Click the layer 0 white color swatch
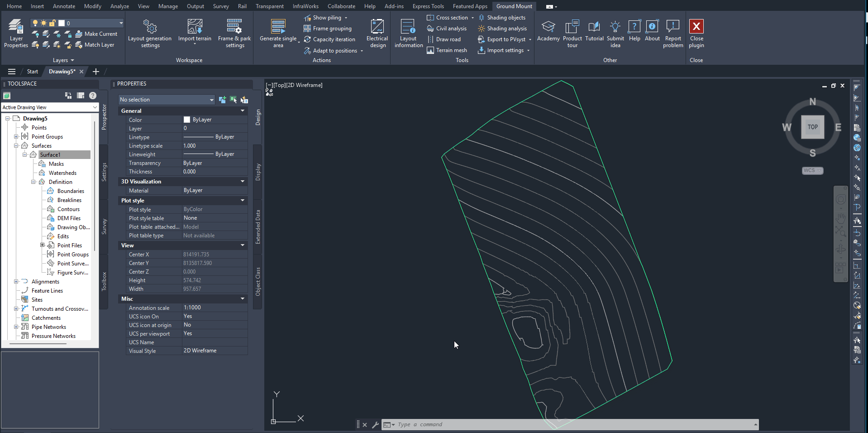868x433 pixels. tap(62, 23)
